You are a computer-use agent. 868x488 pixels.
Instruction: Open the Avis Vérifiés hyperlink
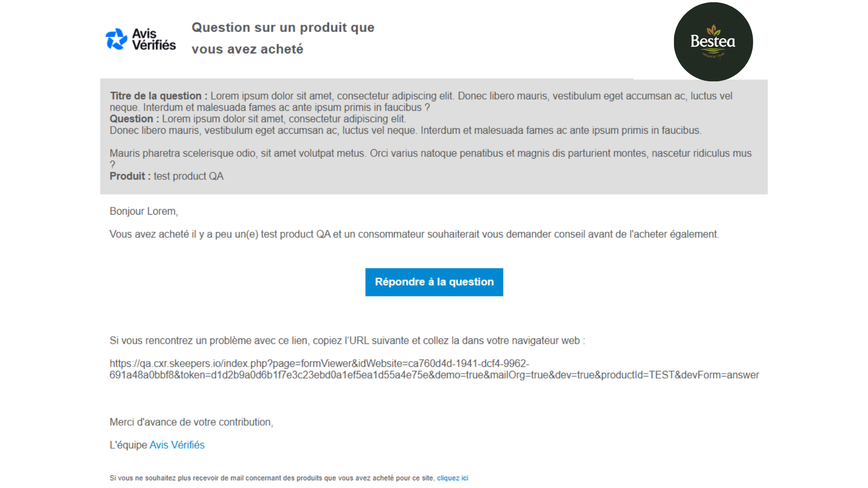click(x=177, y=445)
